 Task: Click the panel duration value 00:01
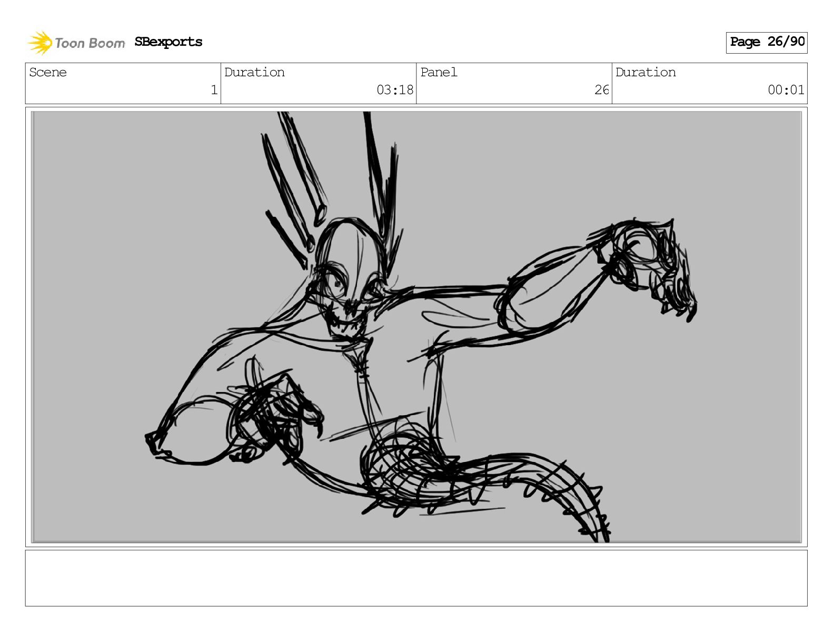point(786,90)
